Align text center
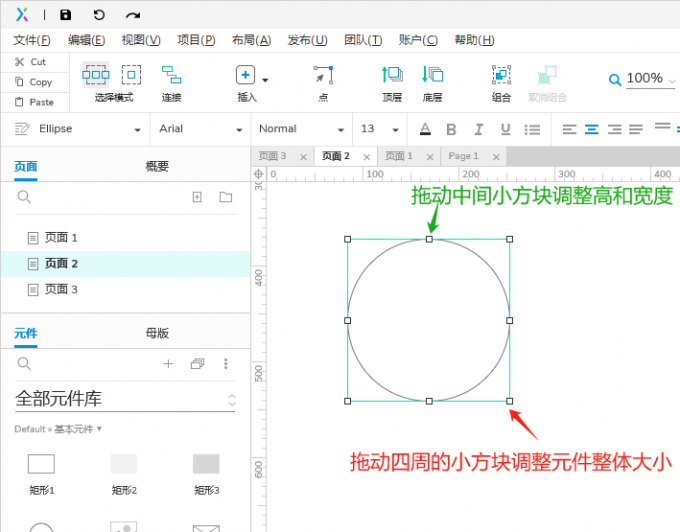Viewport: 680px width, 532px height. pyautogui.click(x=592, y=129)
